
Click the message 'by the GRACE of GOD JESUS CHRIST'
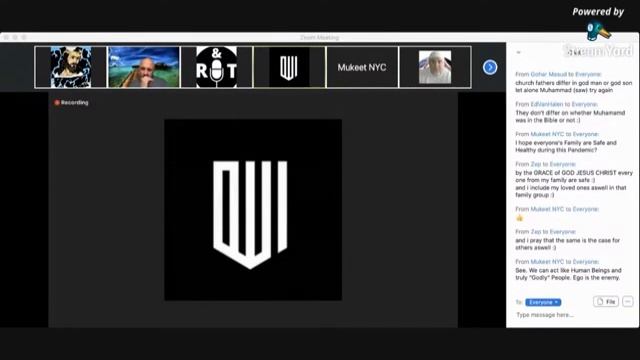coord(574,176)
